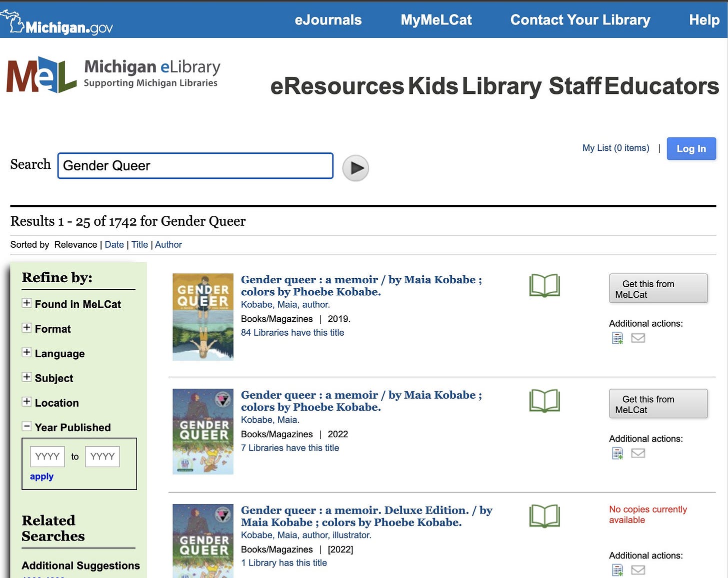
Task: Collapse the Year Published filter
Action: pos(26,427)
